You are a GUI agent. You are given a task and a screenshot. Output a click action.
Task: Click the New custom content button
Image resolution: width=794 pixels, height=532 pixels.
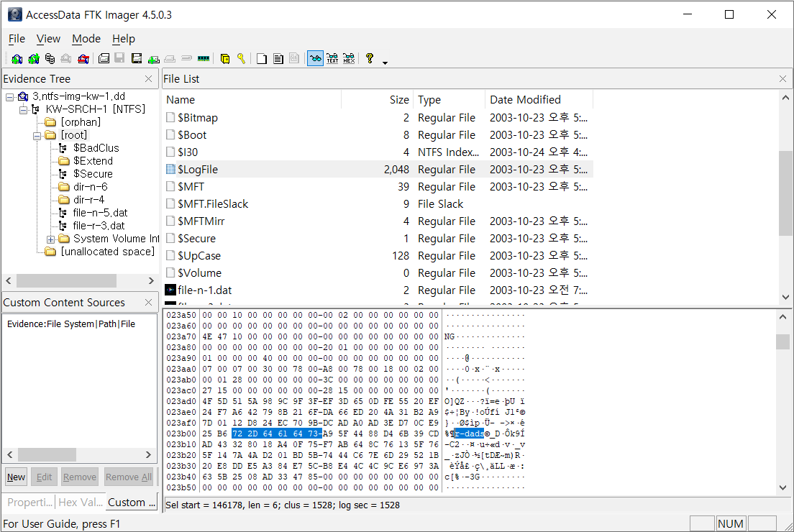point(17,477)
